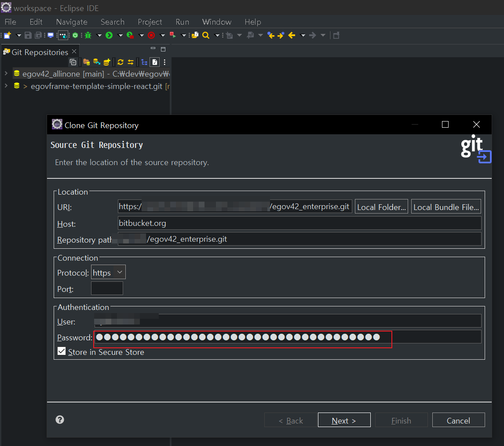504x446 pixels.
Task: Open the Protocol https dropdown
Action: [108, 272]
